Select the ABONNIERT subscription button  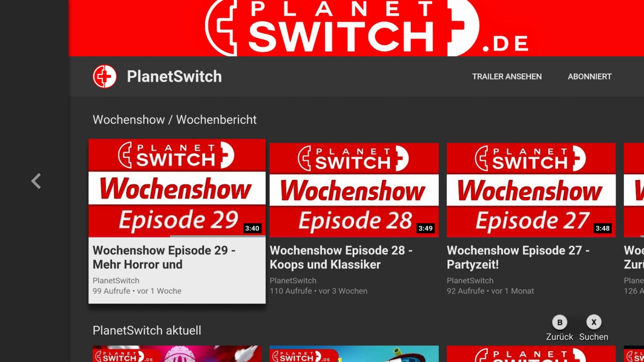pyautogui.click(x=589, y=76)
